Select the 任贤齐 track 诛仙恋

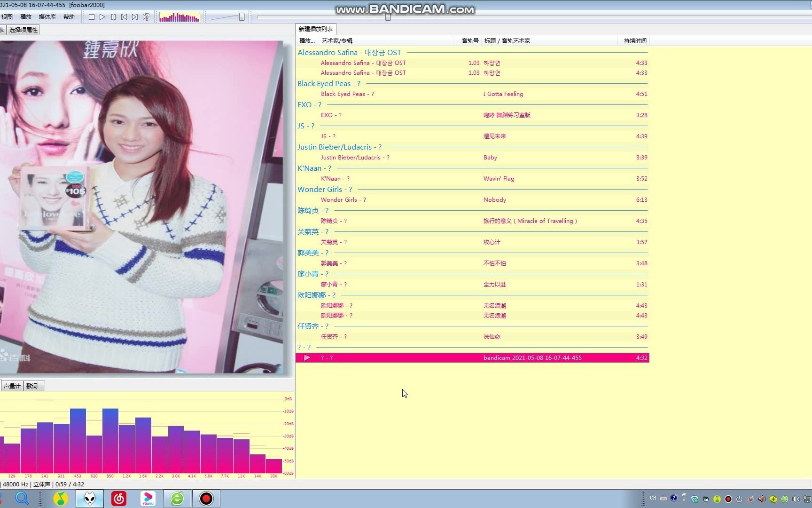coord(472,337)
